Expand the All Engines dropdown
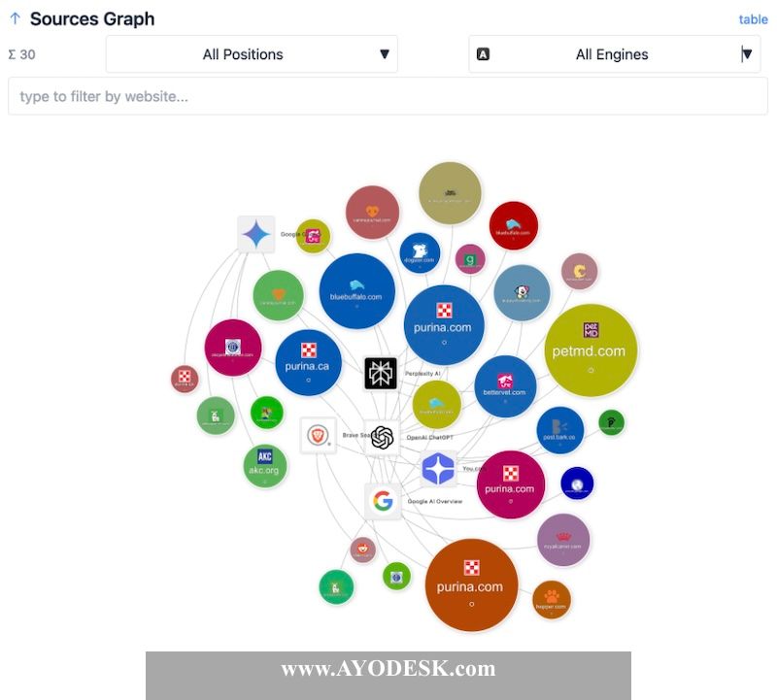This screenshot has width=777, height=700. click(x=615, y=54)
